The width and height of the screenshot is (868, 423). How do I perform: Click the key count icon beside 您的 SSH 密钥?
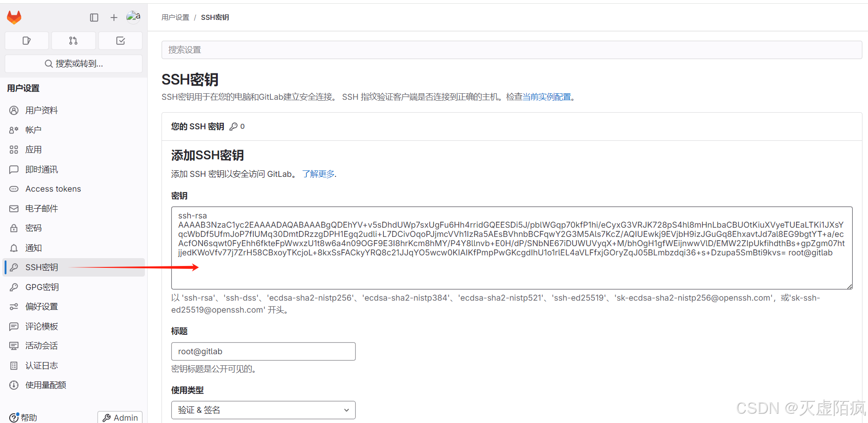[x=234, y=127]
